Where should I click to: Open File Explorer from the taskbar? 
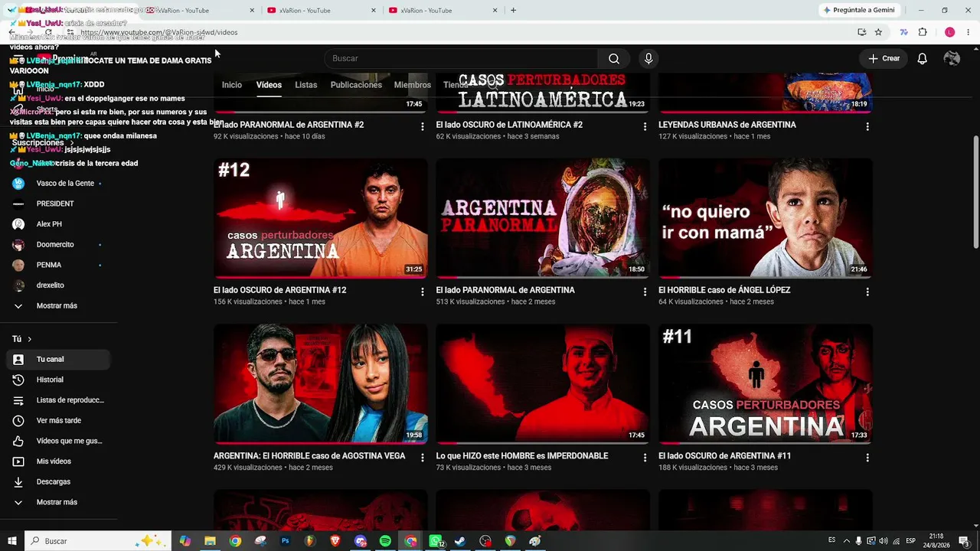(x=210, y=541)
